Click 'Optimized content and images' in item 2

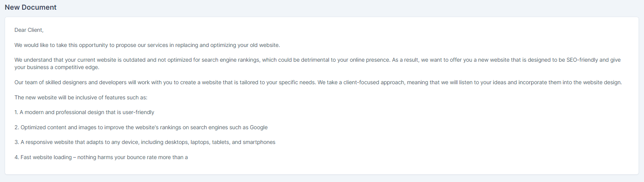pyautogui.click(x=58, y=127)
